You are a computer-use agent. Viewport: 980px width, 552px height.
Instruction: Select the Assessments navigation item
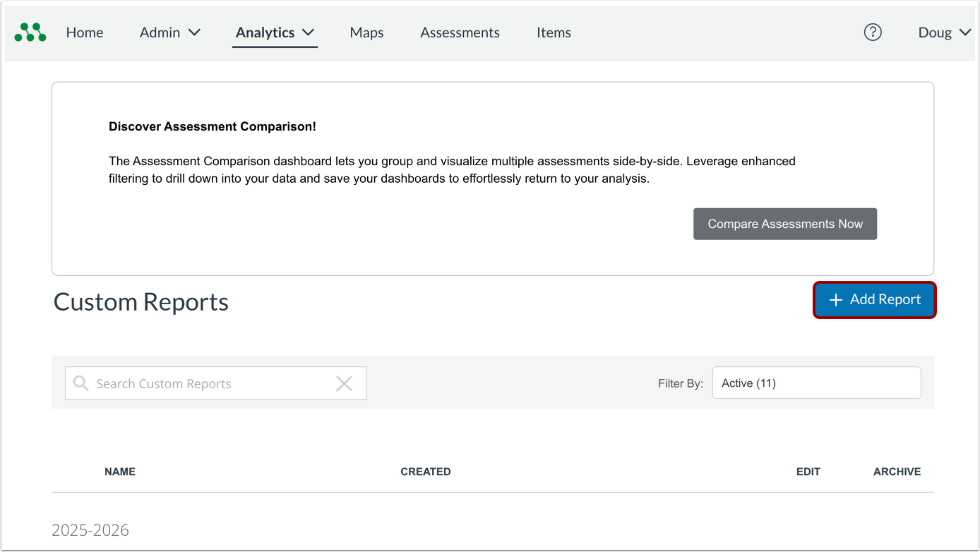[x=460, y=32]
